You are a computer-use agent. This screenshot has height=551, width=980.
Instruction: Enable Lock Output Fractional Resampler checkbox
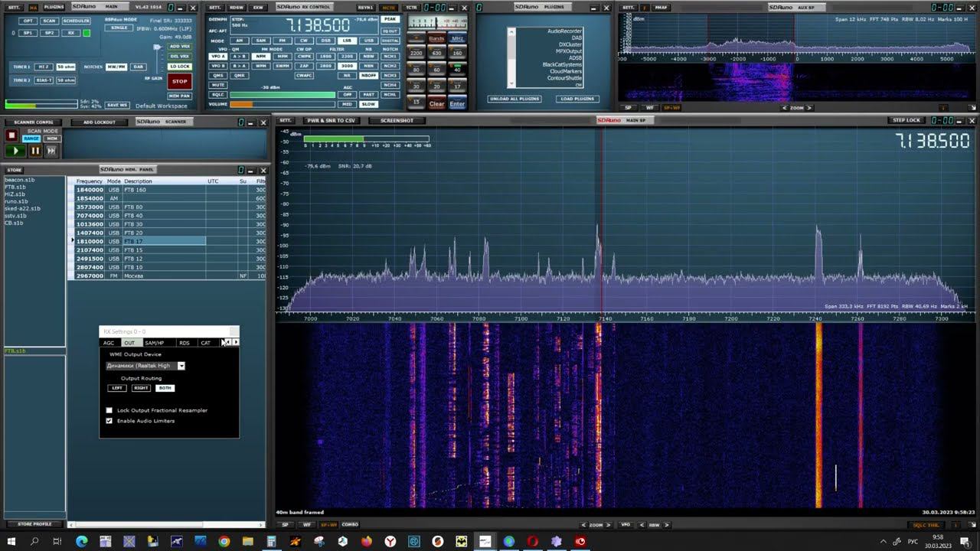coord(109,410)
